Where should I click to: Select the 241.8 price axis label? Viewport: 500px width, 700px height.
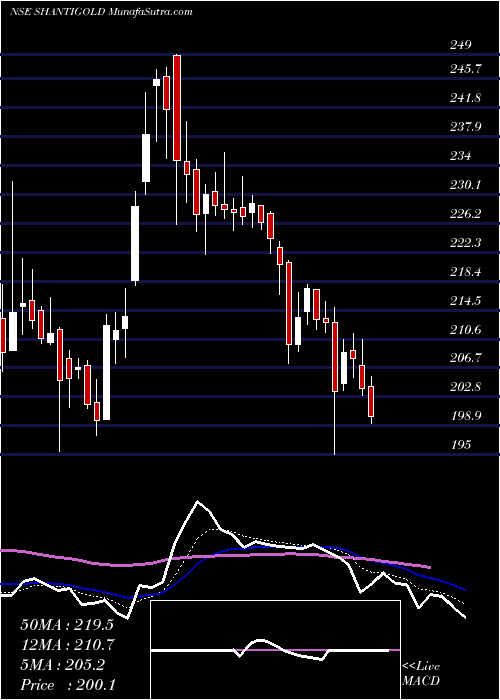click(x=465, y=98)
